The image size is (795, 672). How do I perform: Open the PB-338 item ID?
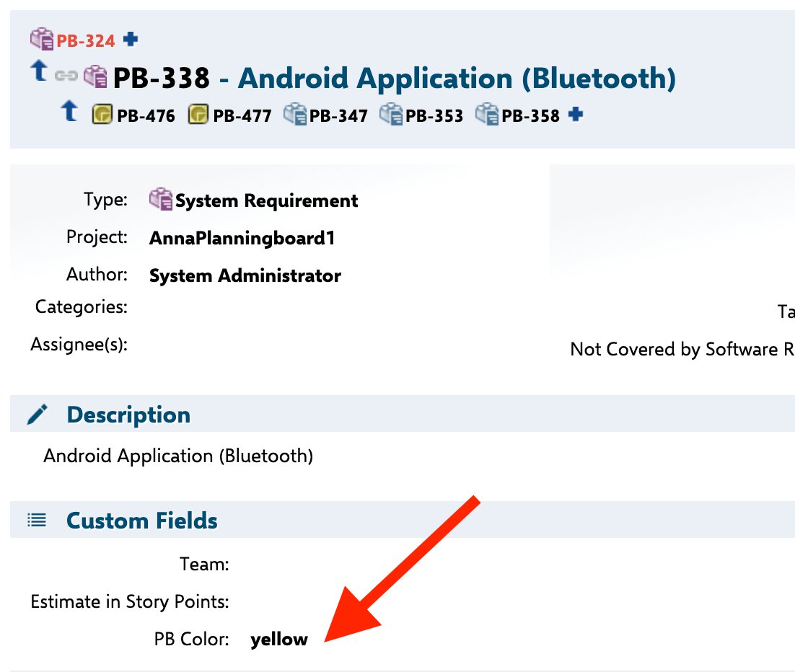coord(161,78)
